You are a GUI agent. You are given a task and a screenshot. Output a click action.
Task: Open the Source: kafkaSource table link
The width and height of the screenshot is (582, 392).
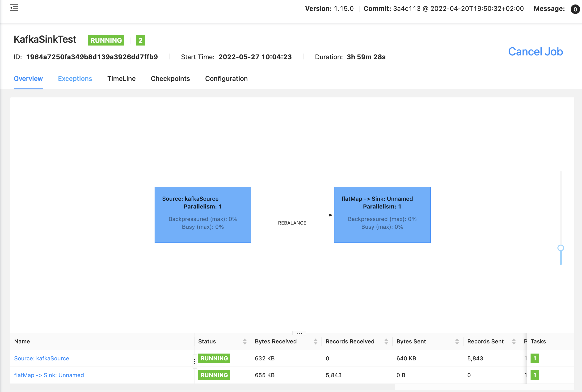(x=42, y=358)
